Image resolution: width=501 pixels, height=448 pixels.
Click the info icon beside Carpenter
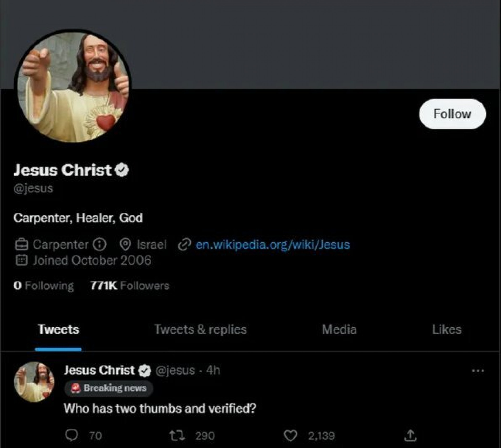point(100,244)
